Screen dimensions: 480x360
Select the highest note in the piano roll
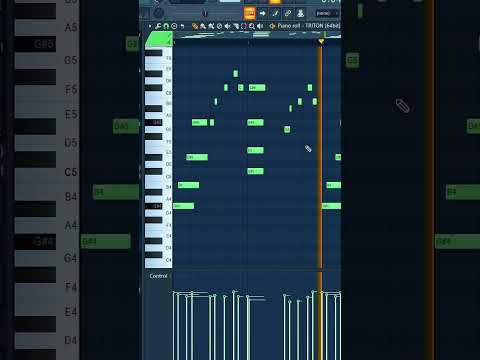236,73
